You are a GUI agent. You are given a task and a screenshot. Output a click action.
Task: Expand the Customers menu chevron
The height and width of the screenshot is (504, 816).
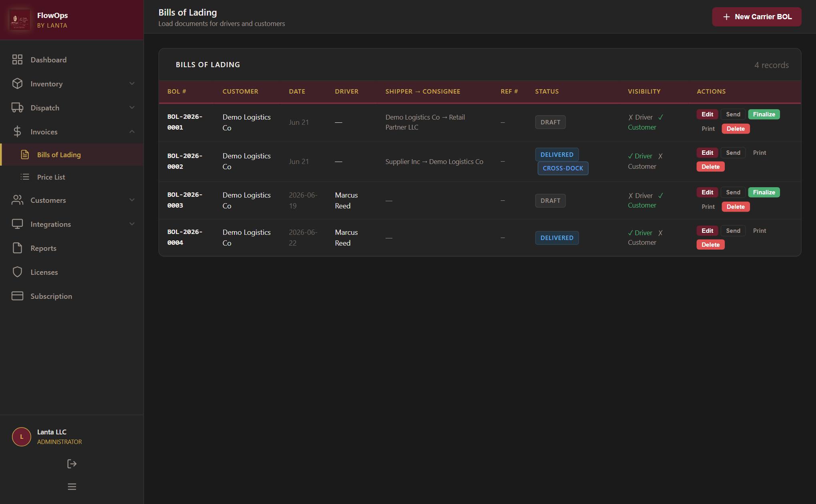(132, 200)
